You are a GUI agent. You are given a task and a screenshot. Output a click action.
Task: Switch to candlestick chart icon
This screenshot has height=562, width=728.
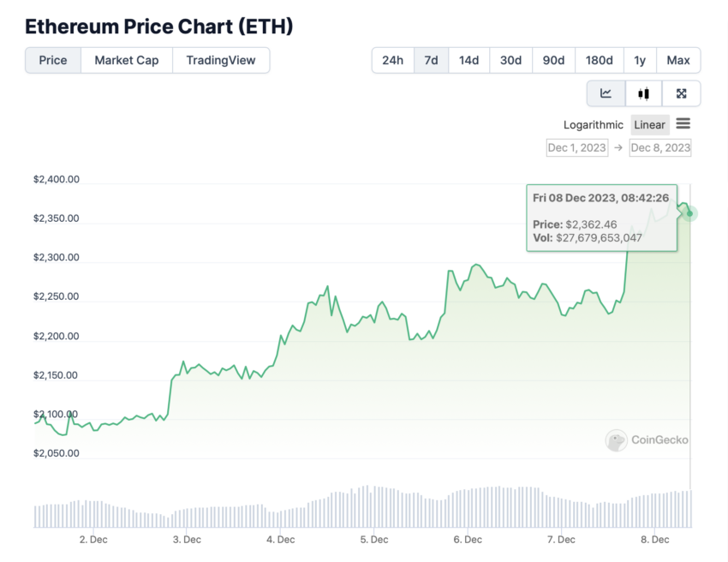643,93
